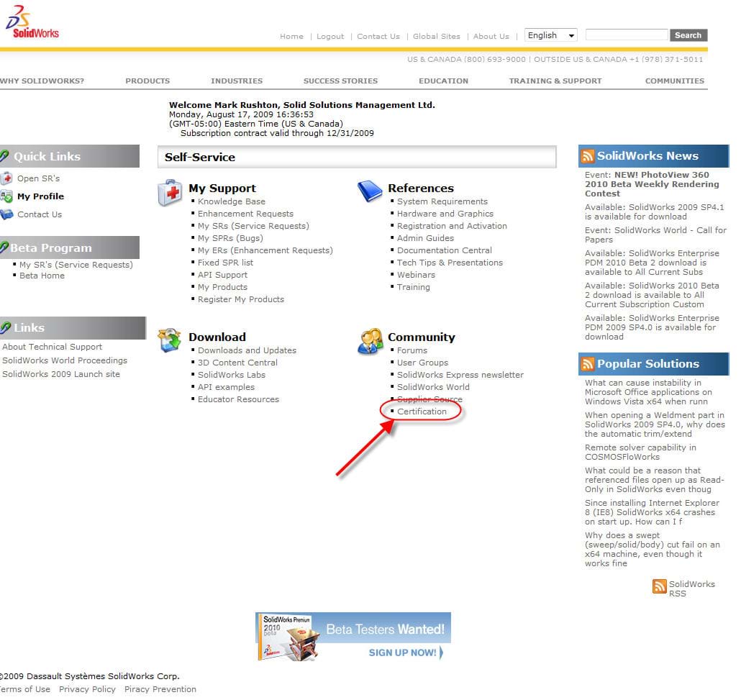
Task: Open the Training & Support menu
Action: [555, 81]
